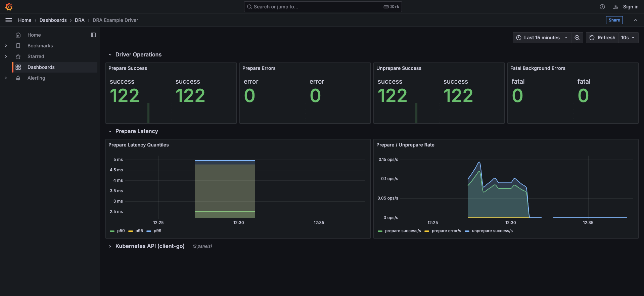This screenshot has width=644, height=296.
Task: Expand the Starred sidebar section arrow
Action: point(6,56)
